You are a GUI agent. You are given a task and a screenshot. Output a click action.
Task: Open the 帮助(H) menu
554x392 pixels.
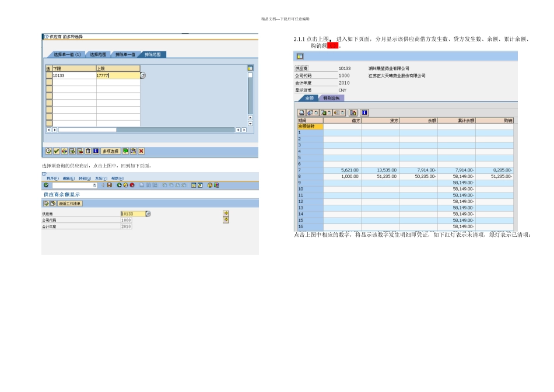click(117, 178)
